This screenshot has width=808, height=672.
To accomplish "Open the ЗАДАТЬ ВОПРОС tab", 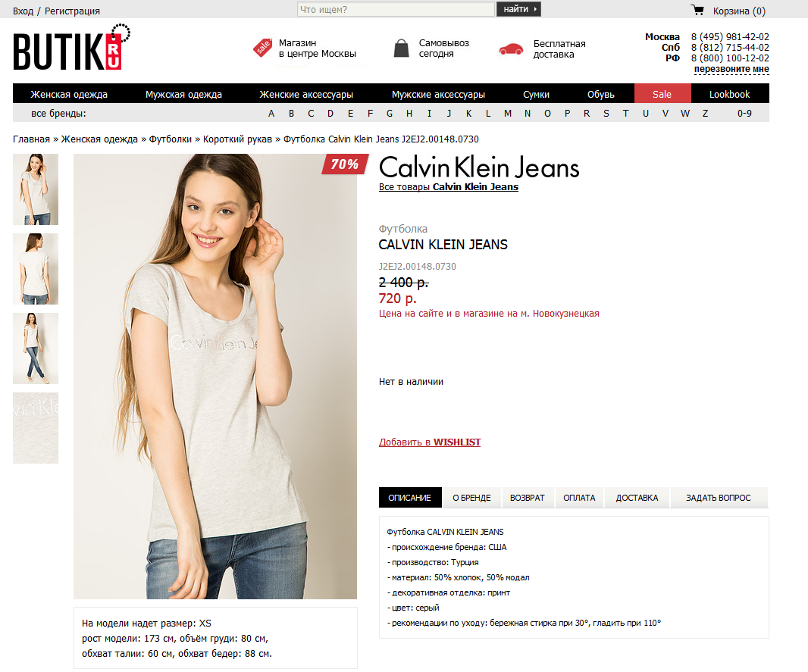I will tap(719, 498).
